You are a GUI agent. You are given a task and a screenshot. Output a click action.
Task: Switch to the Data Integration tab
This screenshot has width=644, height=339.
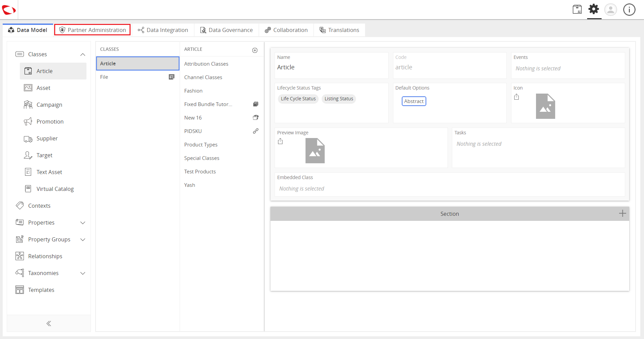tap(163, 30)
